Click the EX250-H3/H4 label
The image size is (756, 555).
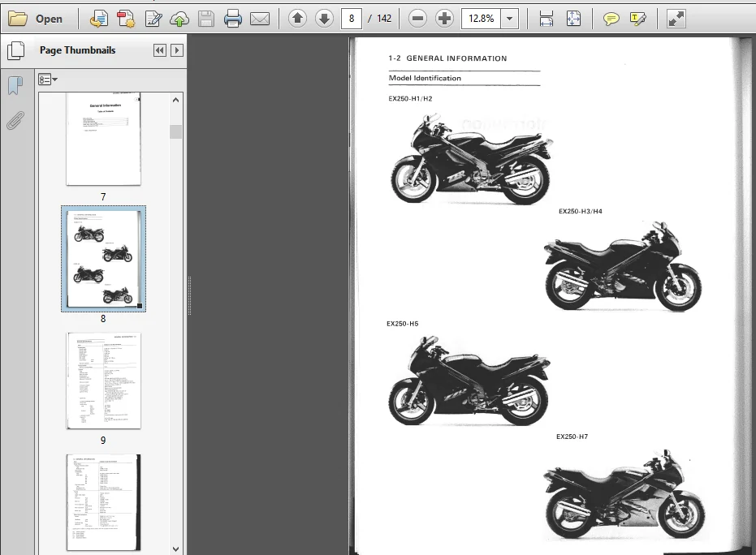[x=581, y=211]
